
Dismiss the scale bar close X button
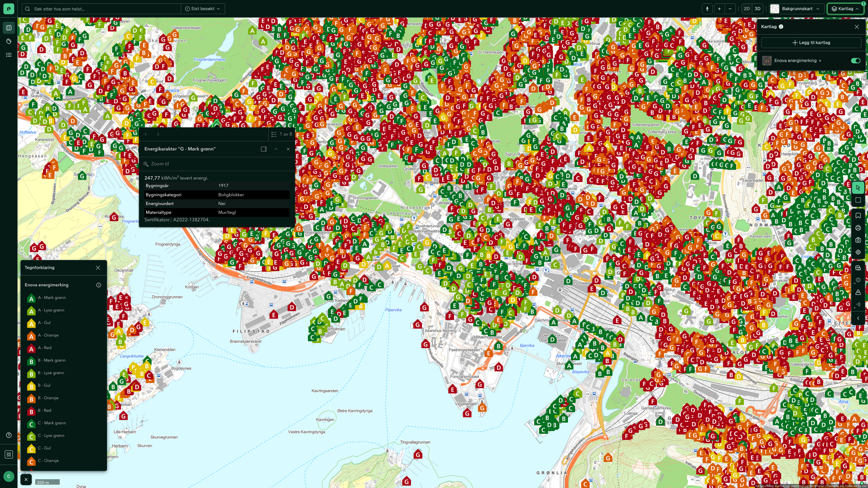point(26,480)
